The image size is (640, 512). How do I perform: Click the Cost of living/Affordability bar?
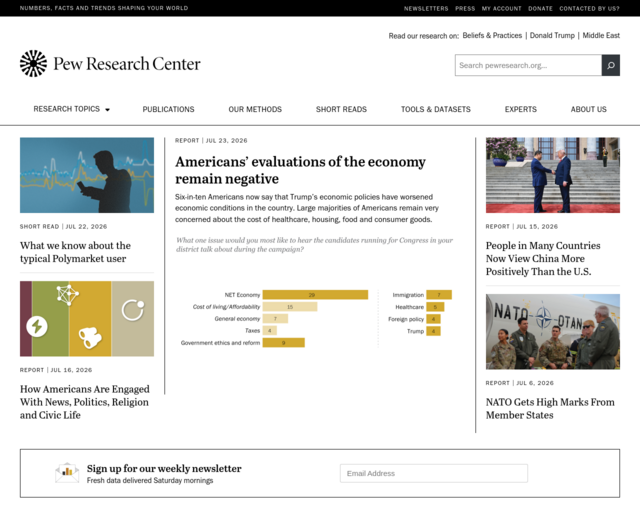pos(290,307)
